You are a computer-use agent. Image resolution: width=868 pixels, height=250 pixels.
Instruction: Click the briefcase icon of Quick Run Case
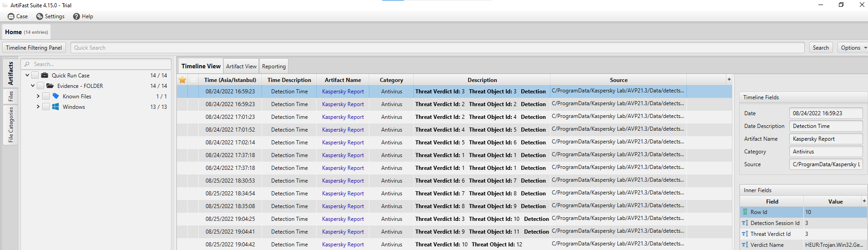click(x=45, y=75)
